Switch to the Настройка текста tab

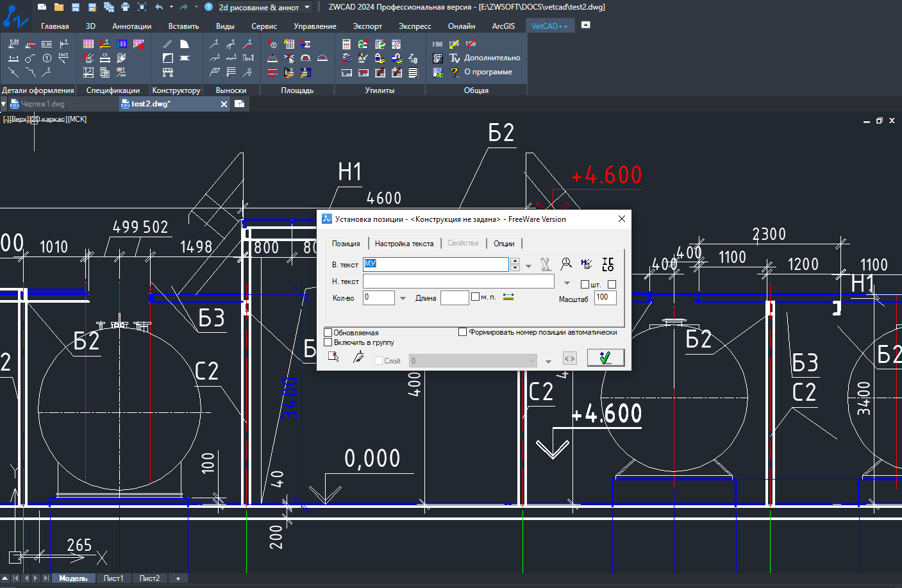[x=404, y=244]
